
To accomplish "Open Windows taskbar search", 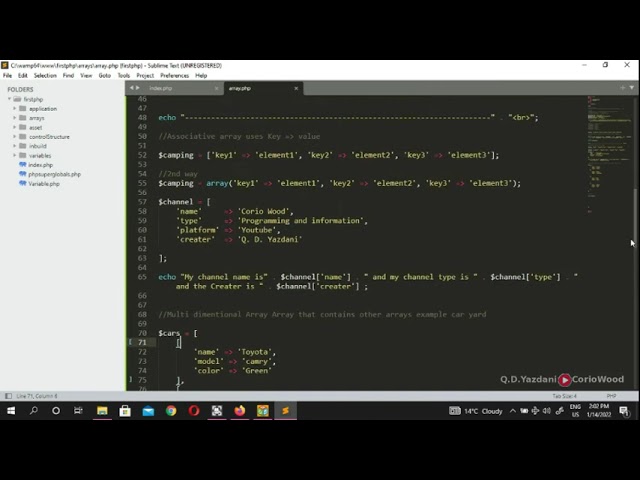I will coord(33,411).
